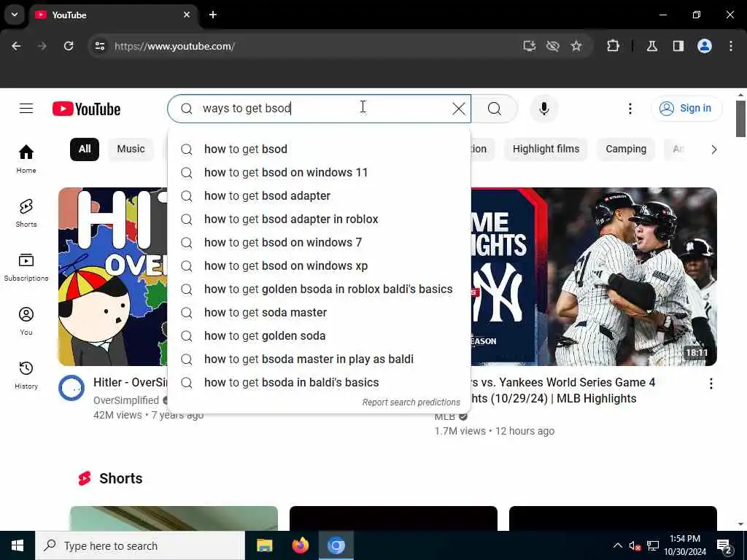Choose suggestion about golden bsoda in roblox
Screen dimensions: 747x560
click(x=320, y=289)
